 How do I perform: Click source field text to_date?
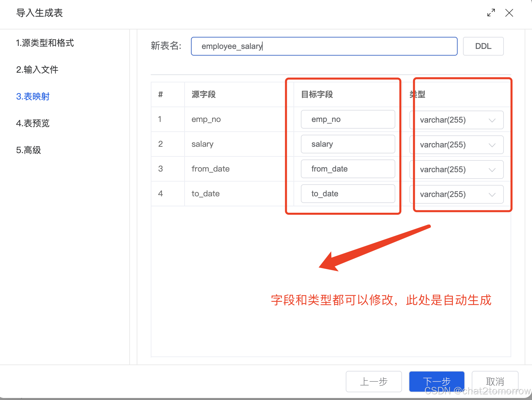205,194
